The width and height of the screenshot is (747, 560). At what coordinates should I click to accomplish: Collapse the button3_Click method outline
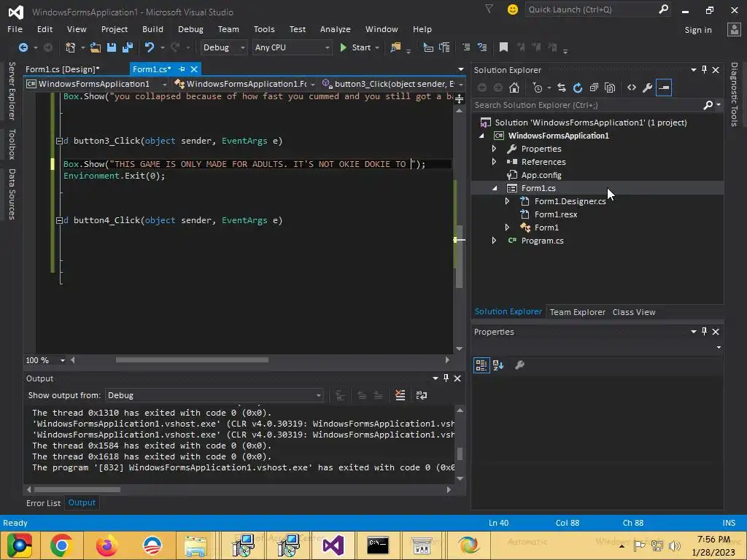[59, 141]
